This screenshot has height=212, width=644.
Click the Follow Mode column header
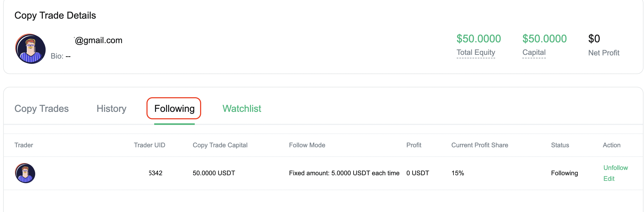click(x=307, y=145)
